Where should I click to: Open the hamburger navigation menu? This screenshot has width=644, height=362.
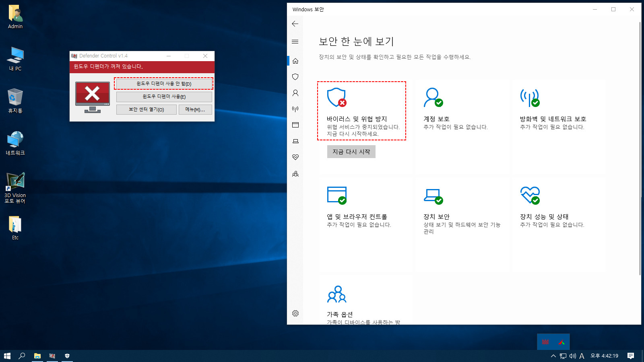[295, 41]
